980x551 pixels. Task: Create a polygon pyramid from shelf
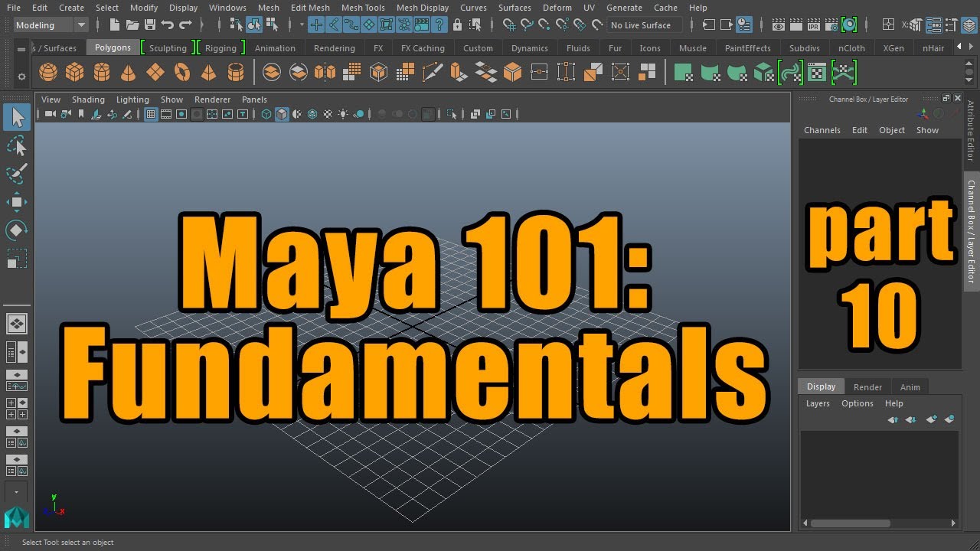tap(208, 73)
